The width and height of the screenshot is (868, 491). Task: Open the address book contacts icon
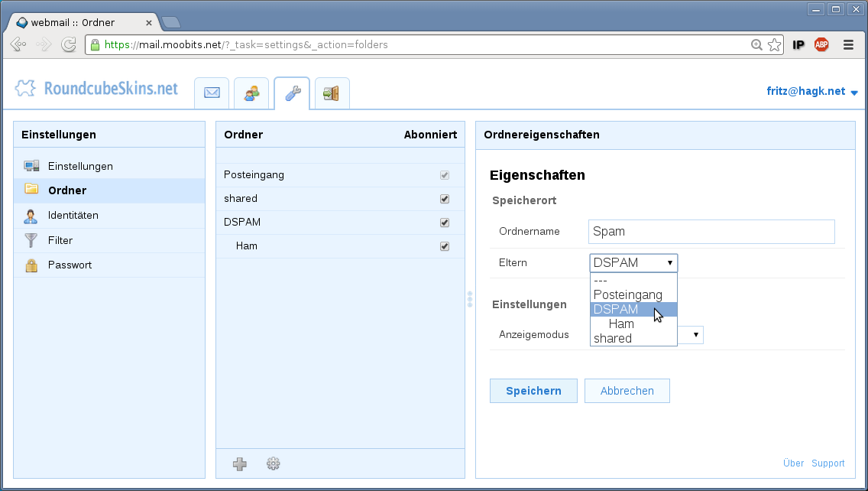[x=251, y=93]
